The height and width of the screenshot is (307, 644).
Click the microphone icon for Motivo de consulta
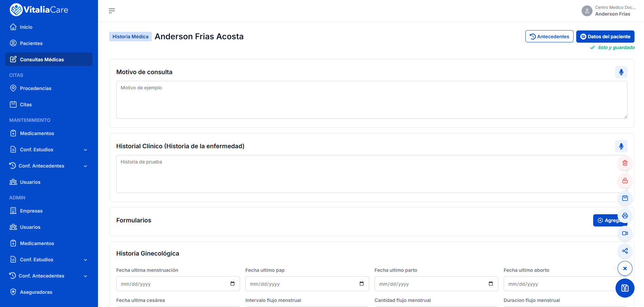point(621,72)
